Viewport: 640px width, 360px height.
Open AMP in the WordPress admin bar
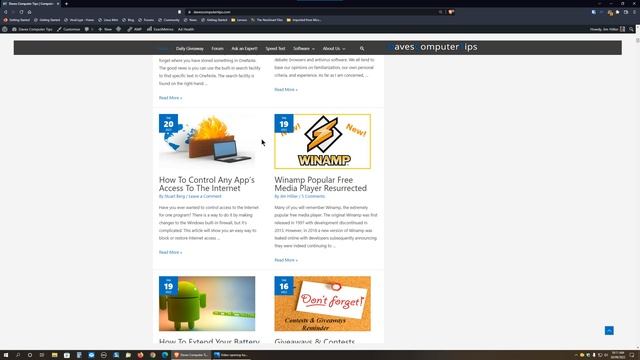tap(134, 29)
